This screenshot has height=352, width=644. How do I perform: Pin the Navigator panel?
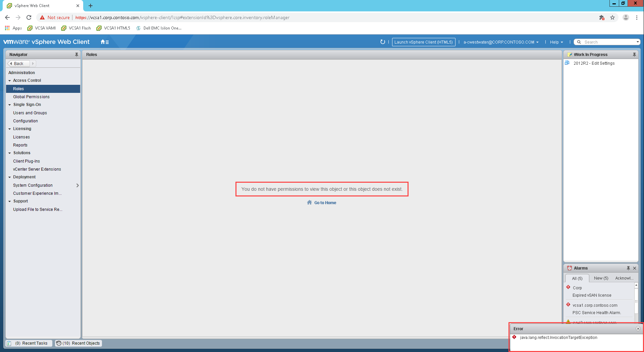point(76,54)
